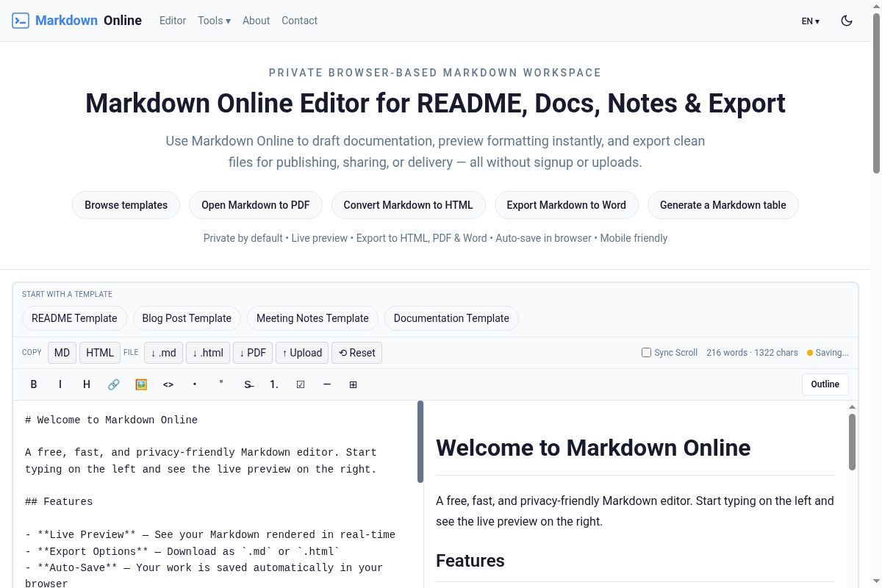This screenshot has width=882, height=588.
Task: Copy content as MD
Action: coord(62,353)
